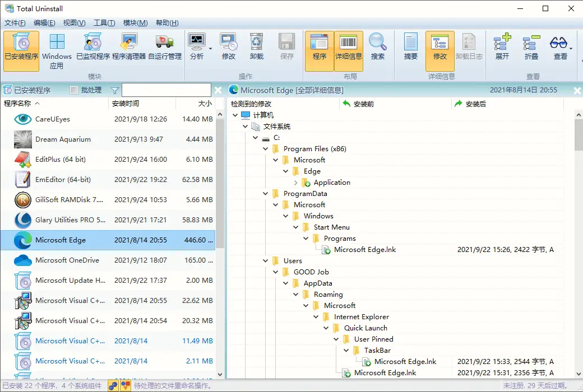Select CareUEyes in the program list

(108, 119)
